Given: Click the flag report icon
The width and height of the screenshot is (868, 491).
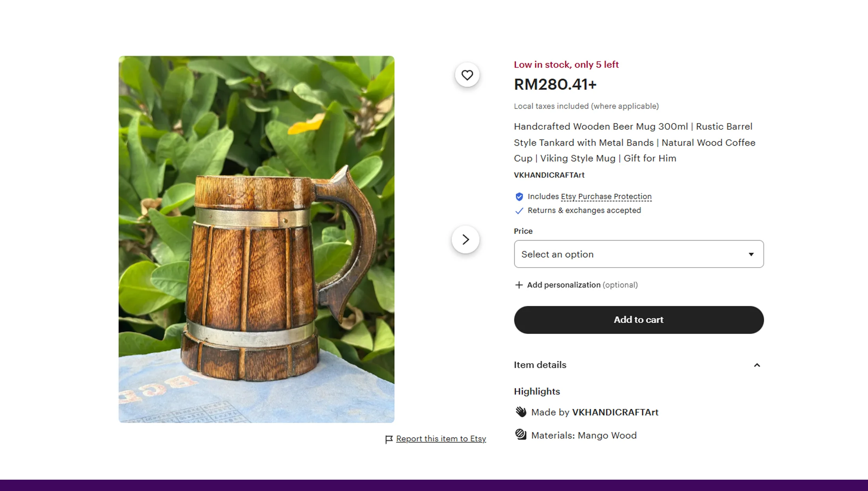Looking at the screenshot, I should tap(389, 439).
